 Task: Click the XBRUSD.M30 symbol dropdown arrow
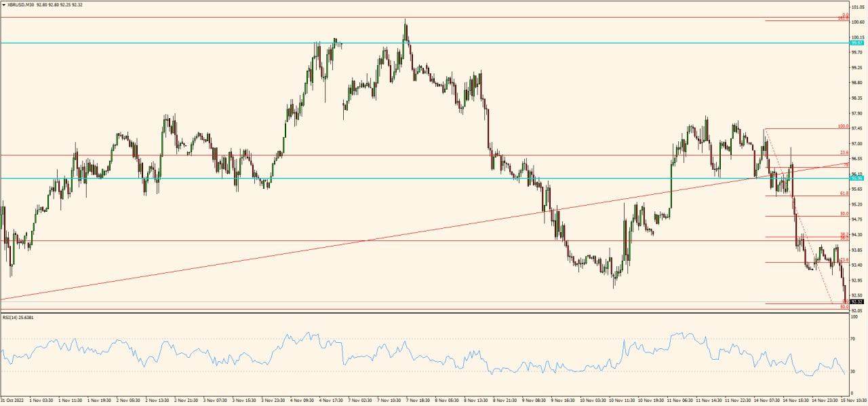point(5,3)
